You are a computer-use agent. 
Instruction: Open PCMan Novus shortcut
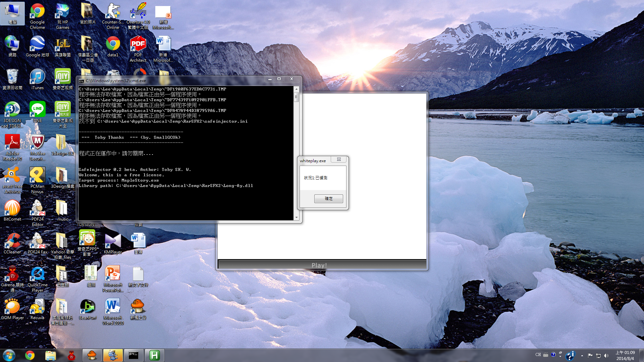click(37, 180)
